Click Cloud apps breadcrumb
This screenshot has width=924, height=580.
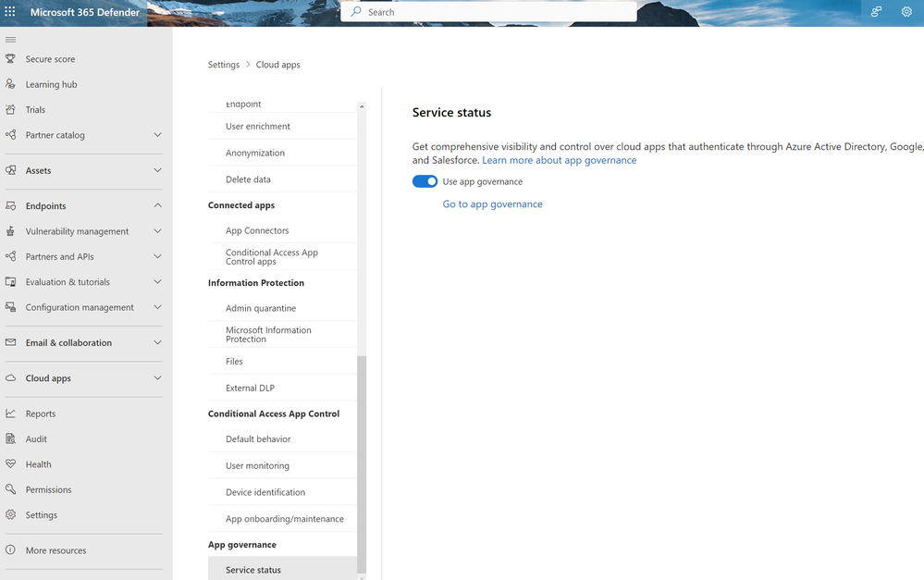(278, 65)
